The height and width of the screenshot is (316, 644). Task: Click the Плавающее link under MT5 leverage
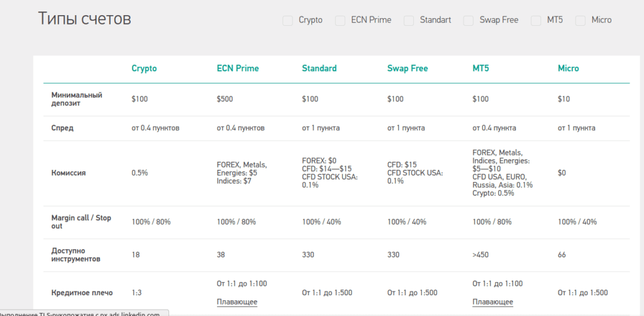492,302
